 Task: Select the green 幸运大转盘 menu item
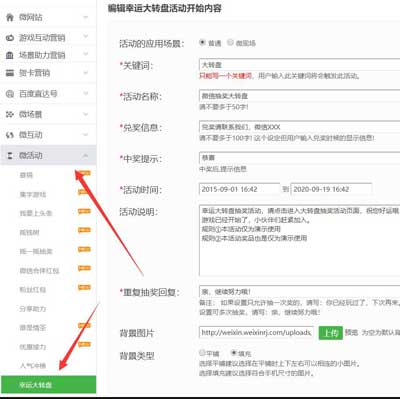(48, 385)
